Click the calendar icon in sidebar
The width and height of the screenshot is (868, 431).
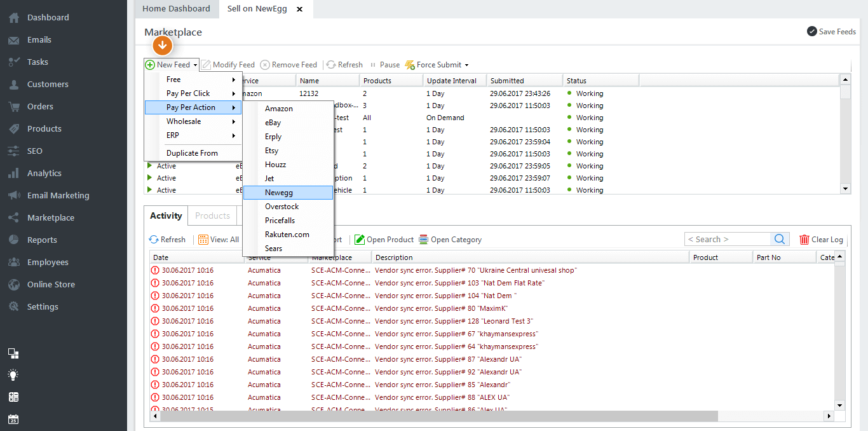(13, 420)
